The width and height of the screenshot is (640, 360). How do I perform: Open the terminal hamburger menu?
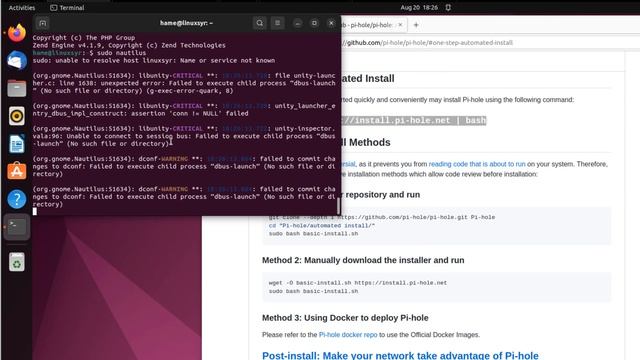pos(278,23)
